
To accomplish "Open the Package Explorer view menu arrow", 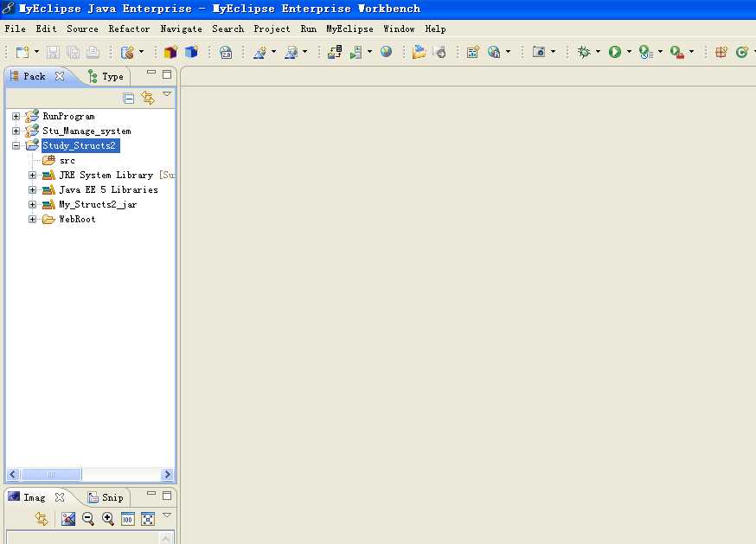I will [x=167, y=94].
